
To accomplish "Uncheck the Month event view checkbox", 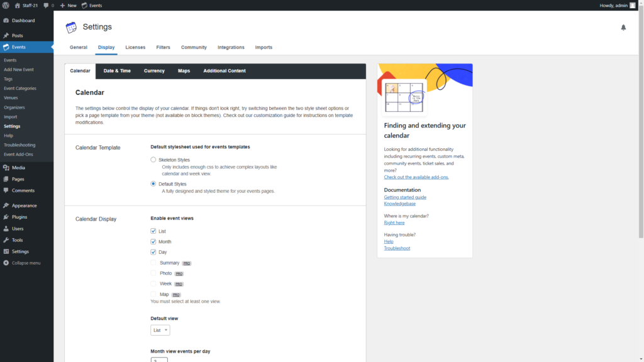I will (153, 242).
